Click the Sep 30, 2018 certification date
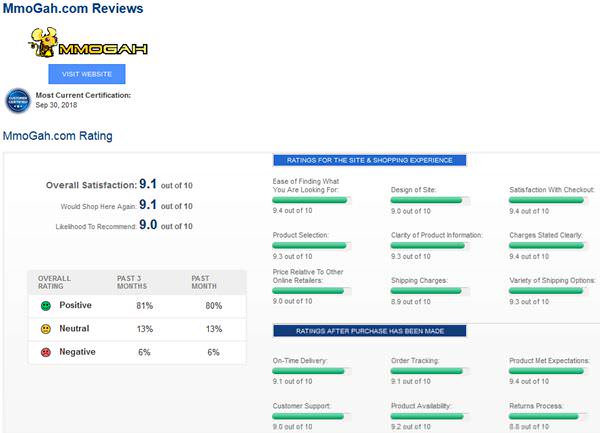 [56, 105]
